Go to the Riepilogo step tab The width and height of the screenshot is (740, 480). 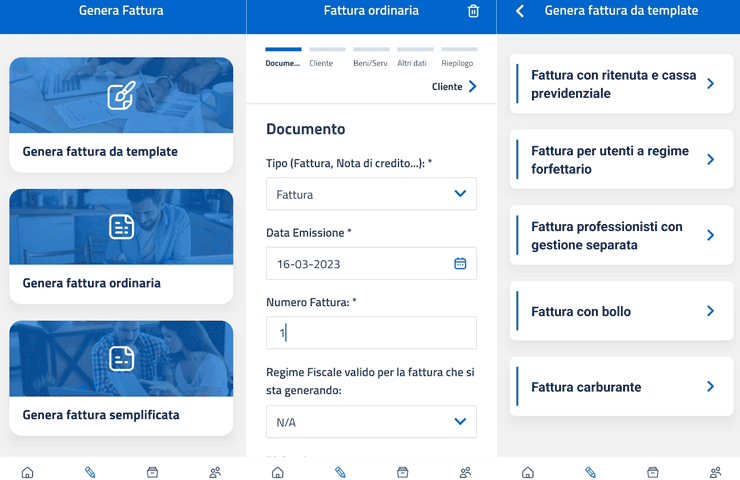(458, 63)
